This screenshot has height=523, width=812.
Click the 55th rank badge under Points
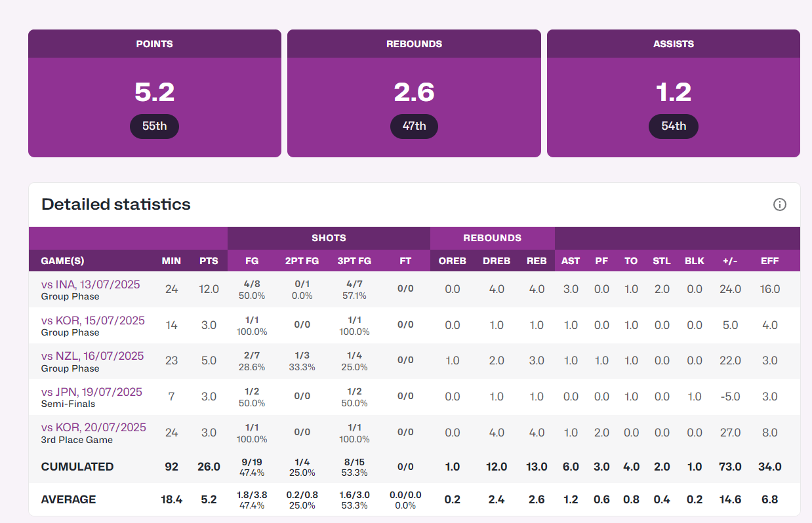(154, 126)
